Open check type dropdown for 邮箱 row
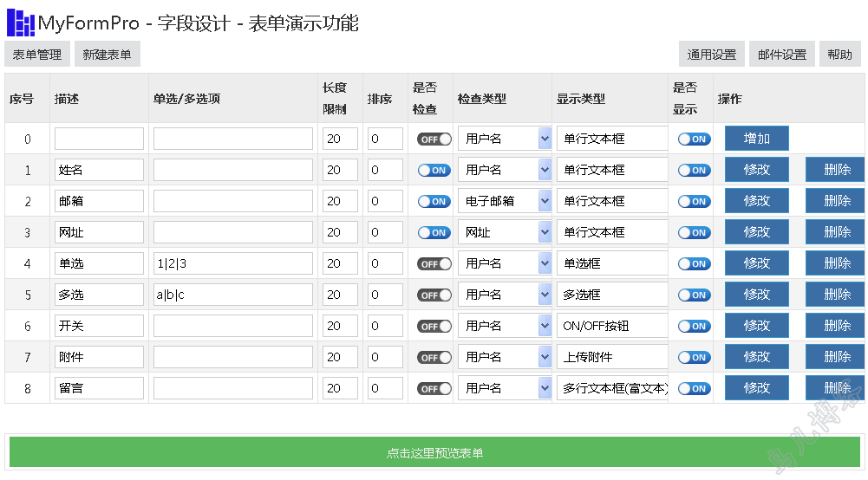This screenshot has height=480, width=868. pos(505,201)
